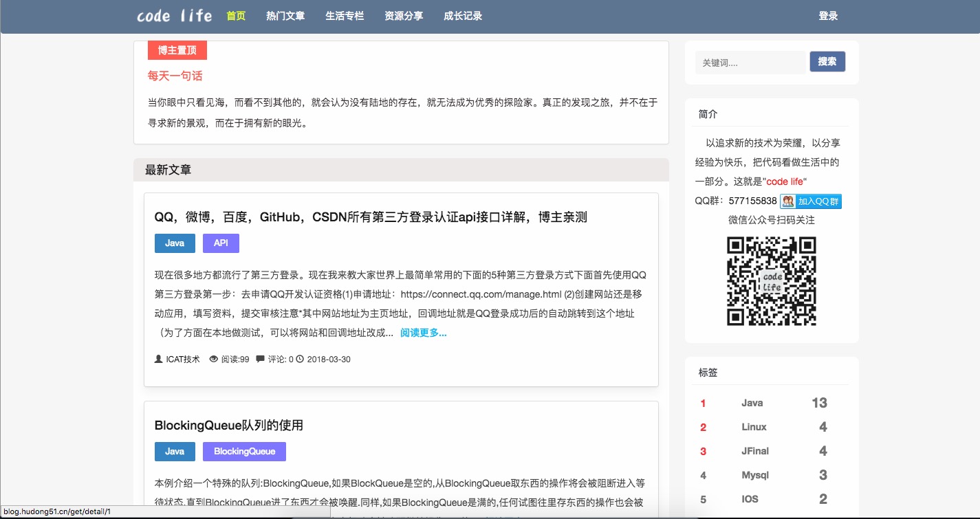Go to 热门文章 in the navigation bar
The image size is (980, 519).
(x=285, y=16)
